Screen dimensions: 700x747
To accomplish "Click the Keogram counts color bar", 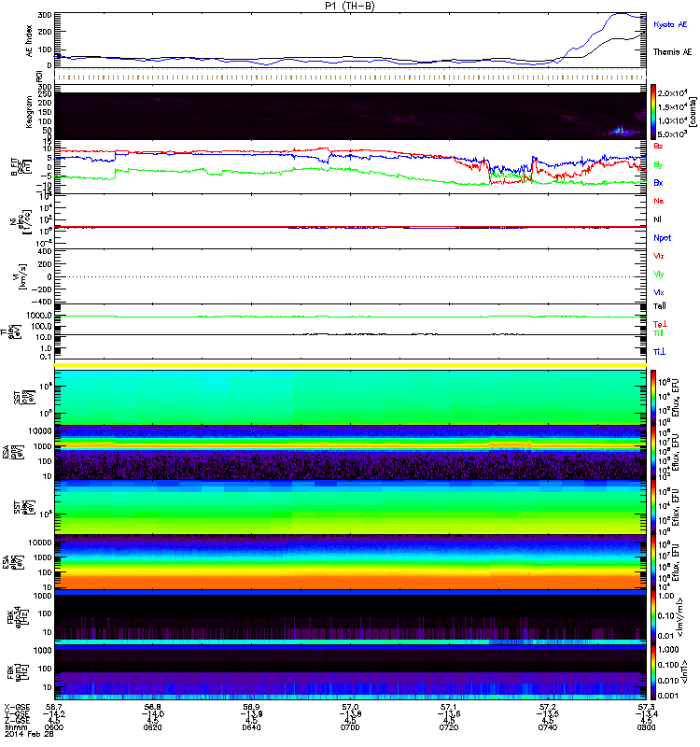I will tap(653, 112).
